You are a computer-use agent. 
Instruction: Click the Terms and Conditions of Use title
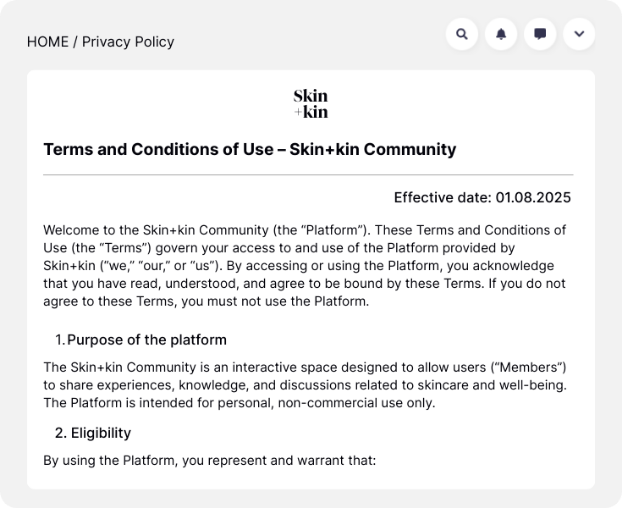click(x=249, y=150)
